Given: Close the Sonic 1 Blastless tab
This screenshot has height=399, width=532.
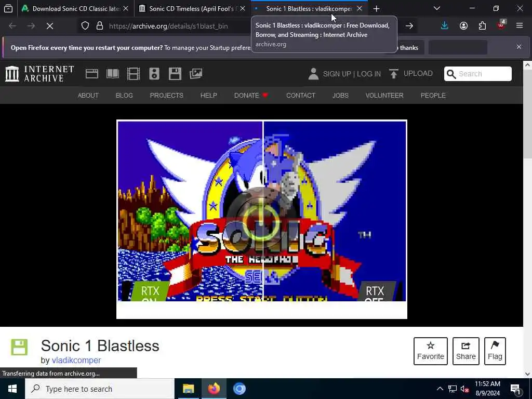Looking at the screenshot, I should click(x=360, y=9).
